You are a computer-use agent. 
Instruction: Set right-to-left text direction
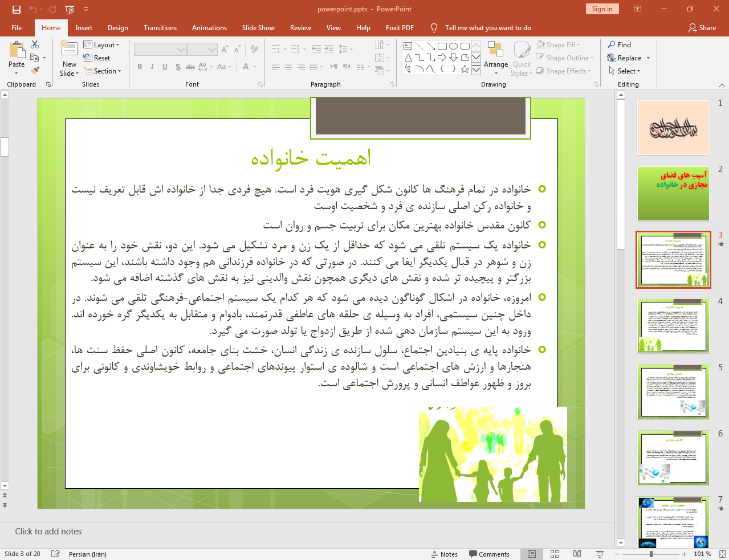pos(334,67)
